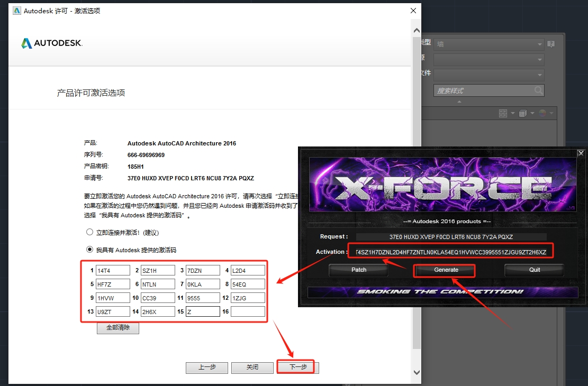
Task: Expand the arrow beside color sphere icon
Action: coord(551,113)
